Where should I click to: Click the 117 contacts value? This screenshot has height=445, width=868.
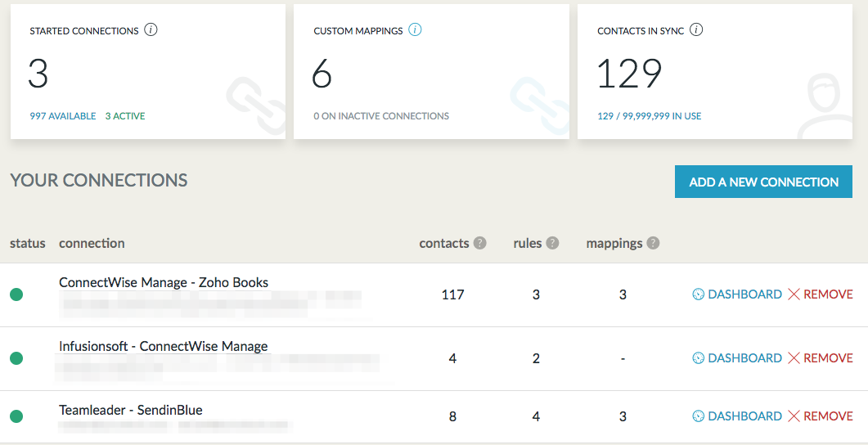point(453,295)
